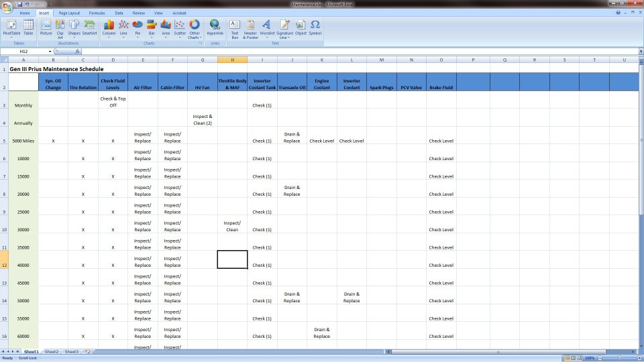Open the Area chart dropdown
Viewport: 644px width, 362px height.
pos(166,29)
